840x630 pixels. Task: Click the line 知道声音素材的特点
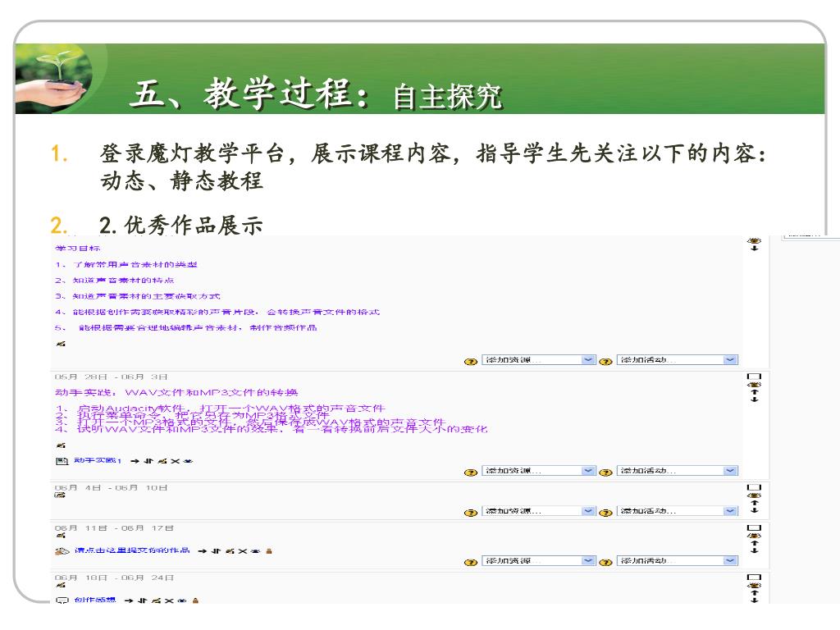[123, 281]
